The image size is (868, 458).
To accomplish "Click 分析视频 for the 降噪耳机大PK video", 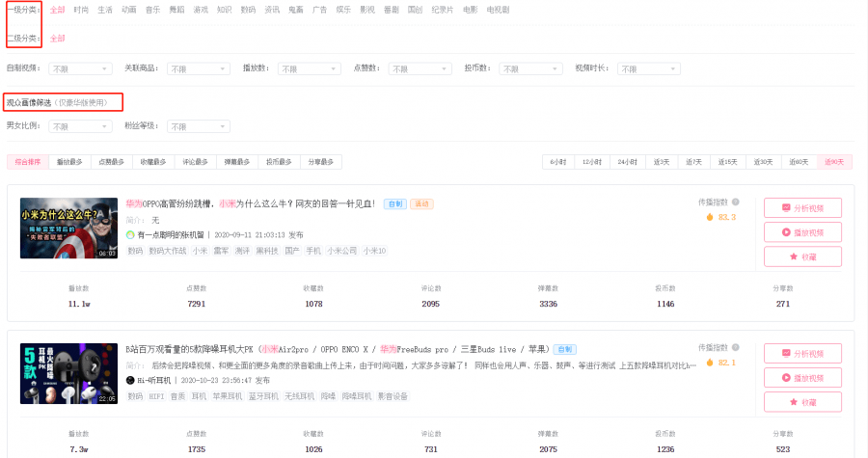I will 802,354.
